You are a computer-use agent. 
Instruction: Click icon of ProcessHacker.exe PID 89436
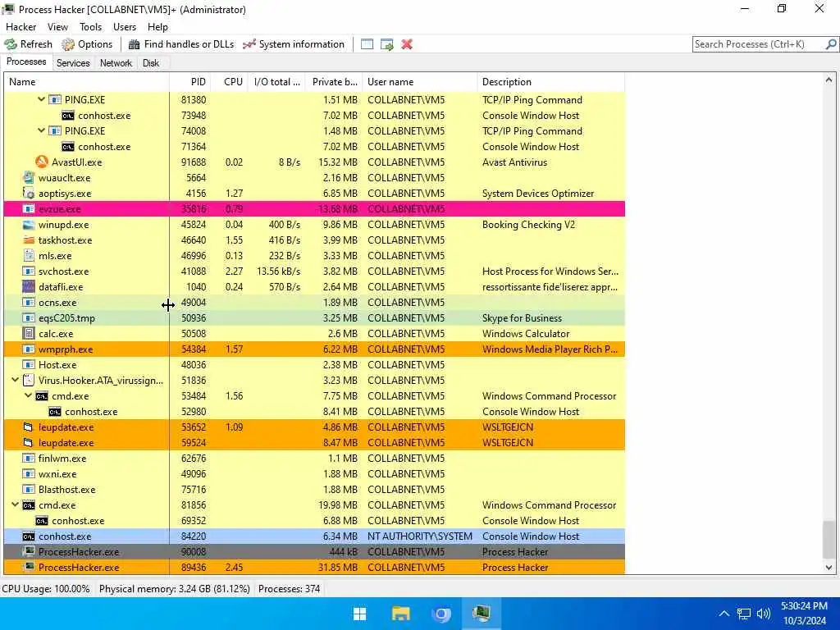pos(29,567)
